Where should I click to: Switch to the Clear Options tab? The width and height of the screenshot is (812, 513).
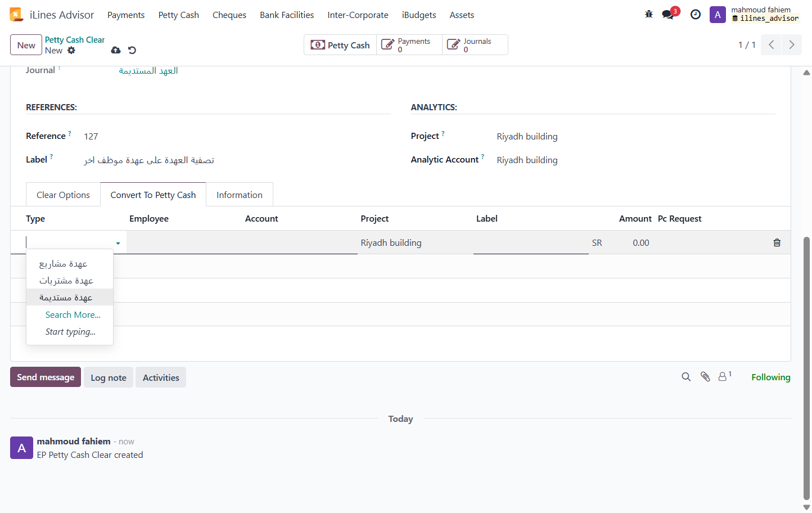[x=63, y=195]
